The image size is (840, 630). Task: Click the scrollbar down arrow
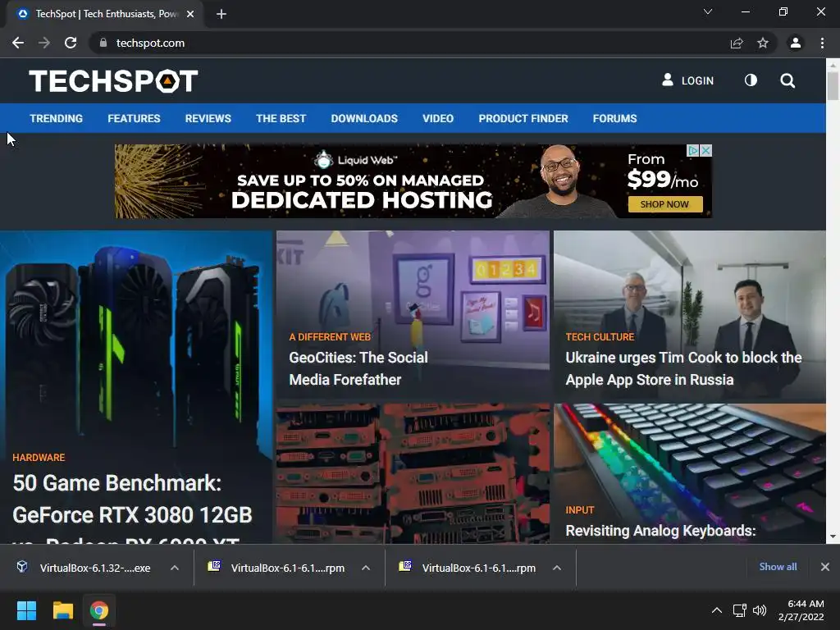[x=833, y=536]
